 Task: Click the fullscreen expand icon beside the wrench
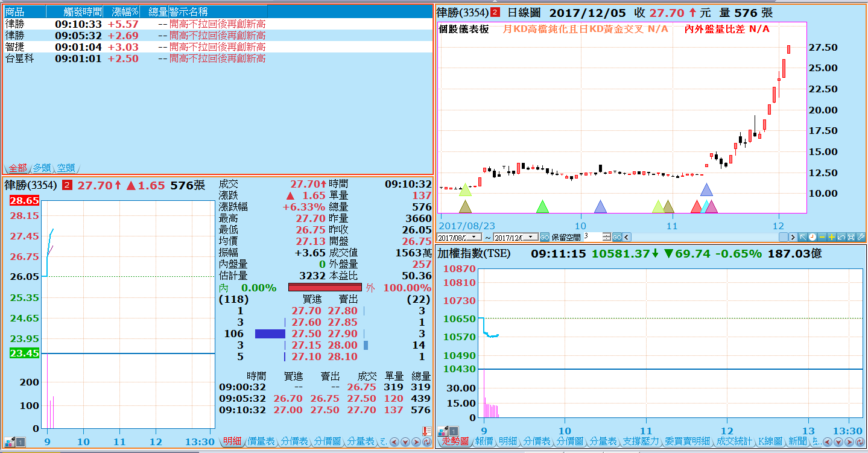[x=851, y=237]
